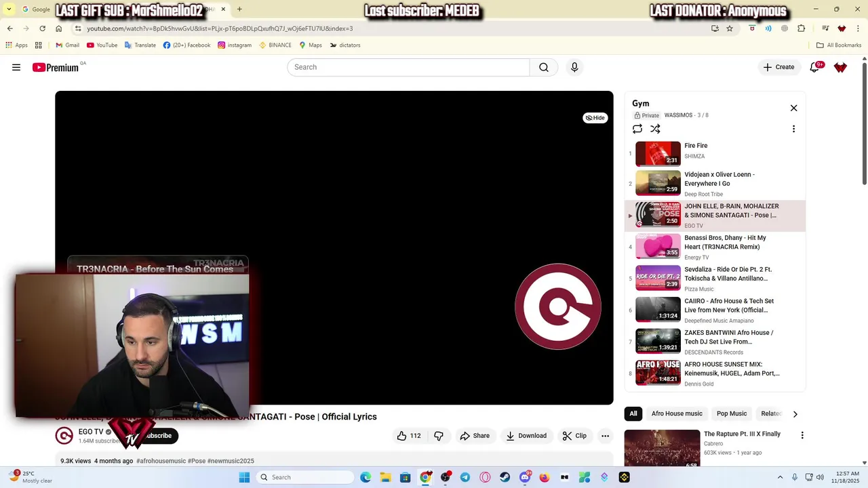Open the Chrome extensions puzzle icon

click(x=802, y=28)
